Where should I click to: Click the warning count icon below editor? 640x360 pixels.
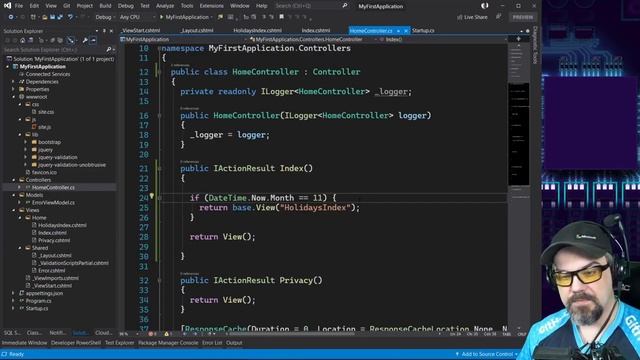167,334
